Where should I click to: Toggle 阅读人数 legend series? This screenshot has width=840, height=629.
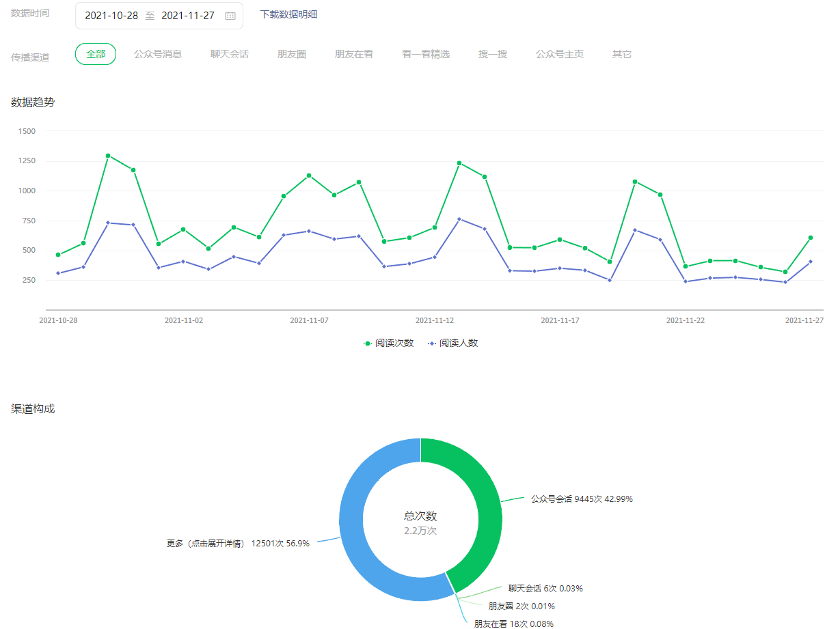click(452, 344)
